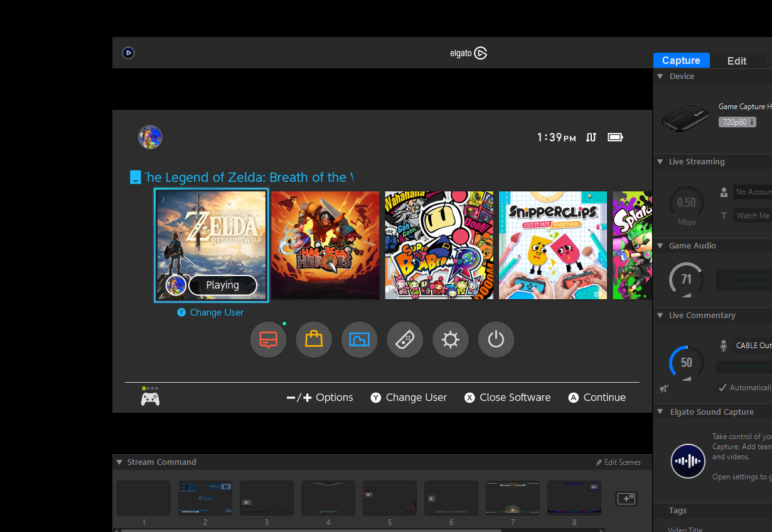Open the CABLE Output microphone dropdown
772x532 pixels.
(x=753, y=346)
